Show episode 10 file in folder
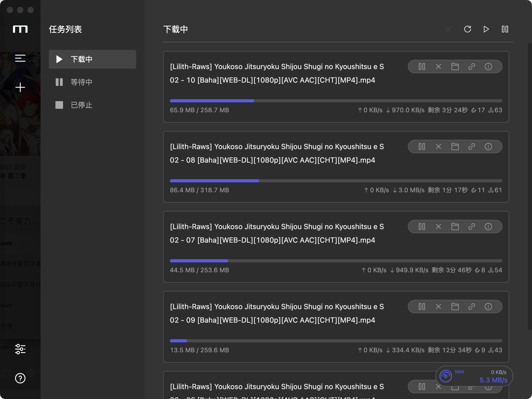This screenshot has height=399, width=532. [455, 66]
